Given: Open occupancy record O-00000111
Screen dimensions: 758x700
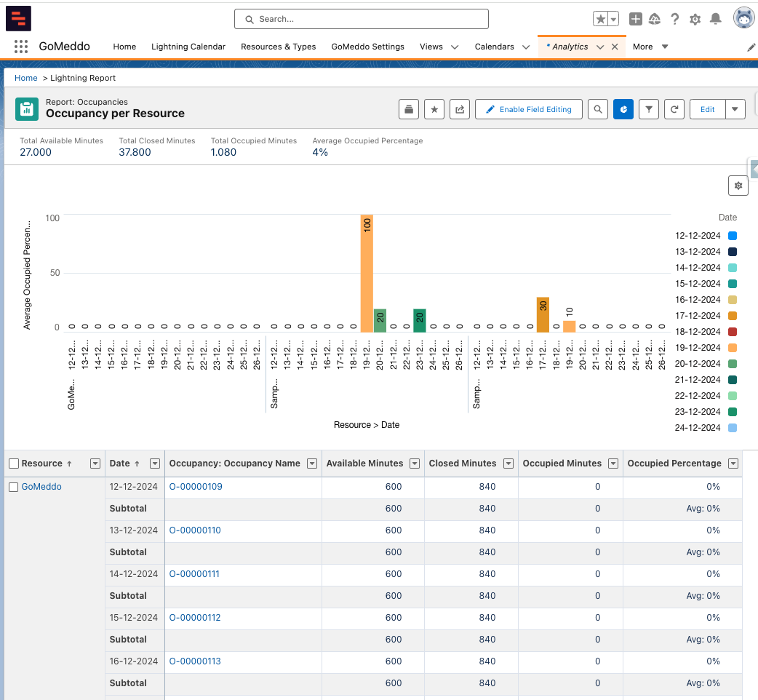Looking at the screenshot, I should [194, 574].
